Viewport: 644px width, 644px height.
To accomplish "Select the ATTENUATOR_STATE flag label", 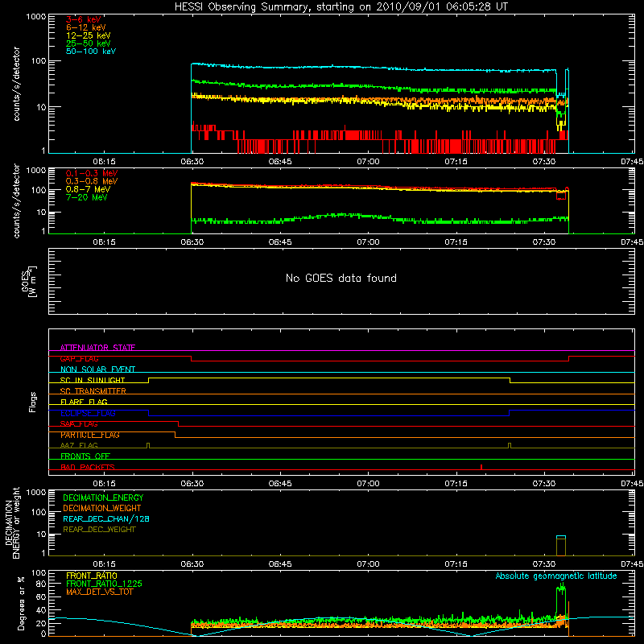I will point(97,348).
